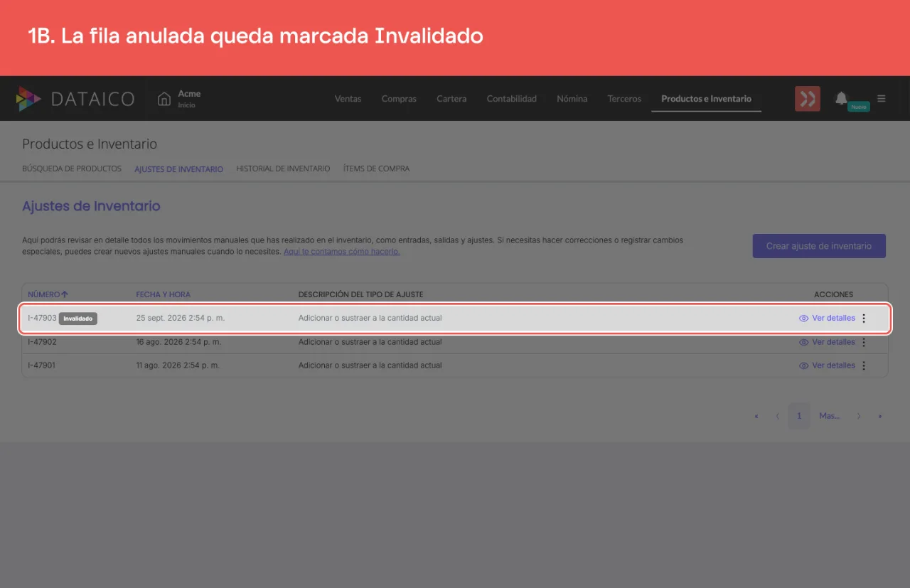Open the Contabilidad menu
Image resolution: width=910 pixels, height=588 pixels.
(x=512, y=99)
